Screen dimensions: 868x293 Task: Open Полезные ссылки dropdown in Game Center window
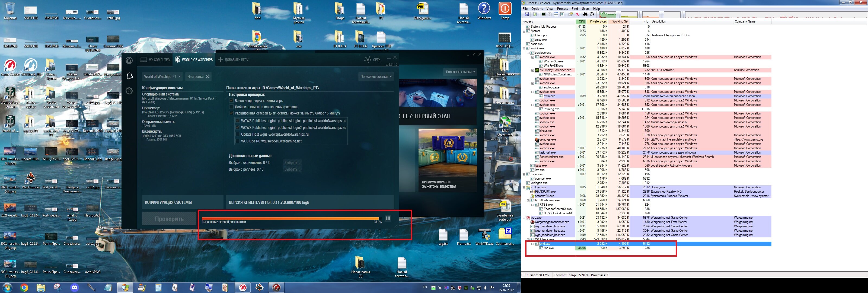(x=460, y=72)
